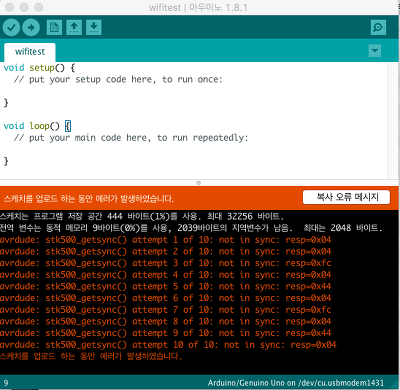
Task: Click the divider handle between editor and console
Action: tap(198, 183)
